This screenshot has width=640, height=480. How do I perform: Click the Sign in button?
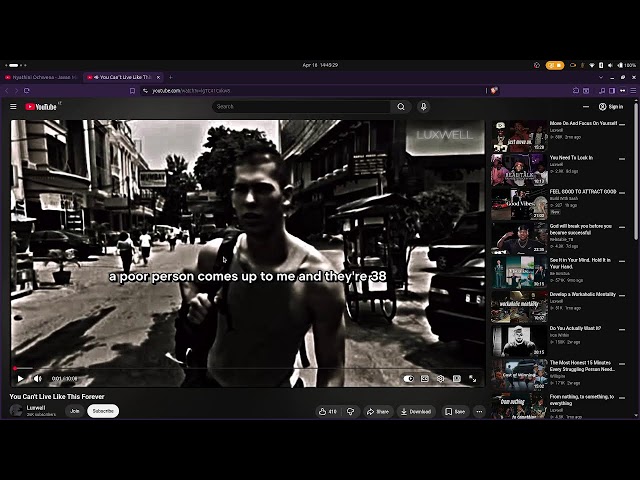pos(611,107)
